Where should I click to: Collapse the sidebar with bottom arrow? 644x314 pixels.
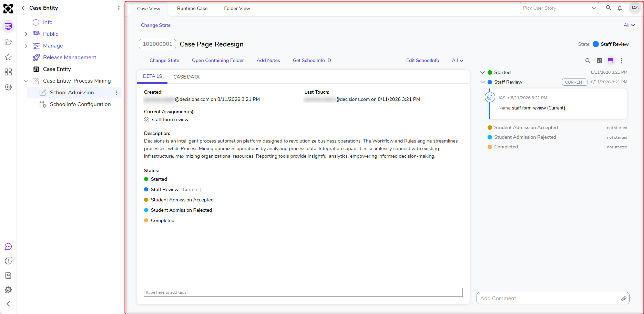[x=8, y=304]
